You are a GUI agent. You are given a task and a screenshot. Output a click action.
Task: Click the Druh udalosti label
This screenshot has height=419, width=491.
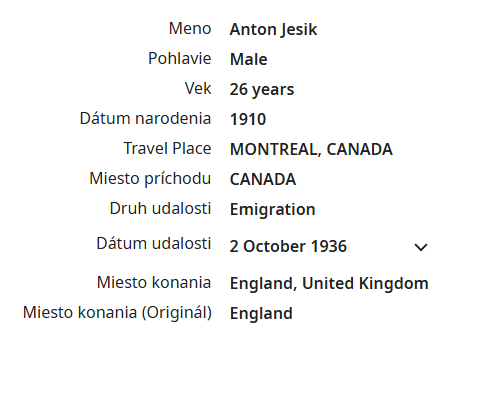[x=160, y=208]
